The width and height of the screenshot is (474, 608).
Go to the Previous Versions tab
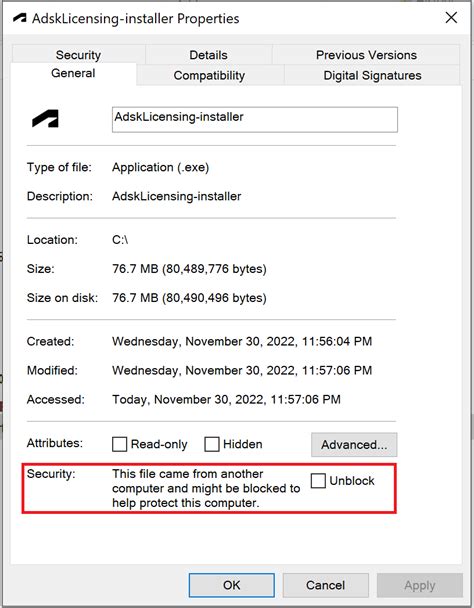click(366, 55)
